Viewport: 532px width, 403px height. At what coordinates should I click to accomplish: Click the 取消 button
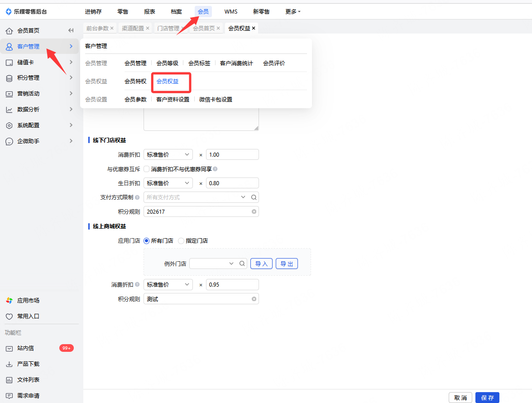point(460,398)
